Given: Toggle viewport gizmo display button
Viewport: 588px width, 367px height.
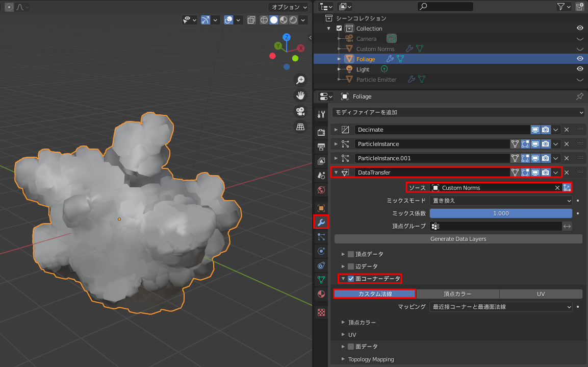Looking at the screenshot, I should point(206,20).
